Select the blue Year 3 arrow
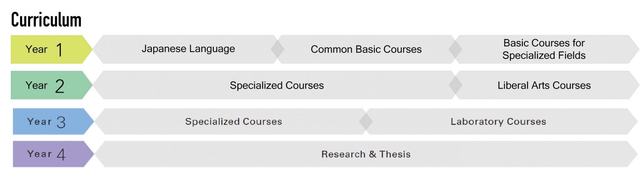Viewport: 644px width, 183px height. [53, 121]
